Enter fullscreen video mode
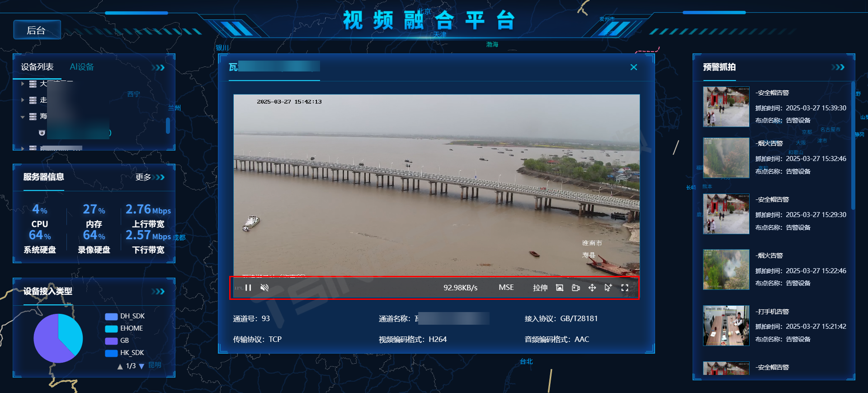Image resolution: width=868 pixels, height=393 pixels. pyautogui.click(x=625, y=288)
